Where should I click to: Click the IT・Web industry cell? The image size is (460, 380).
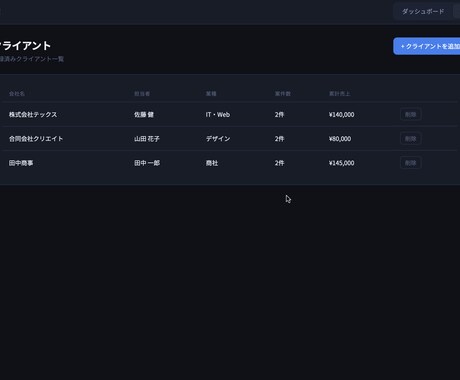pos(218,115)
